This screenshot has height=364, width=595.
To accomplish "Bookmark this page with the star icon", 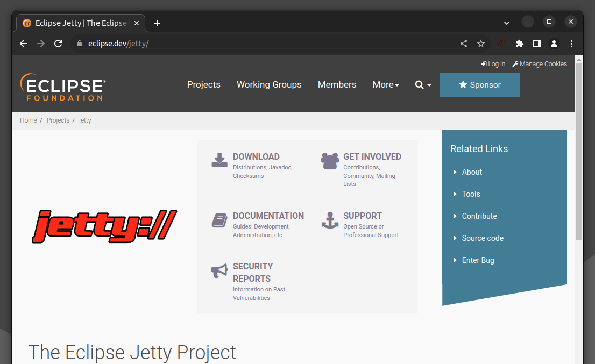I will click(481, 44).
